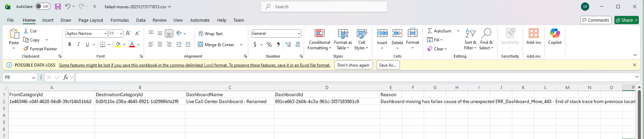Open Sort & Filter menu
This screenshot has height=139, width=644.
470,39
